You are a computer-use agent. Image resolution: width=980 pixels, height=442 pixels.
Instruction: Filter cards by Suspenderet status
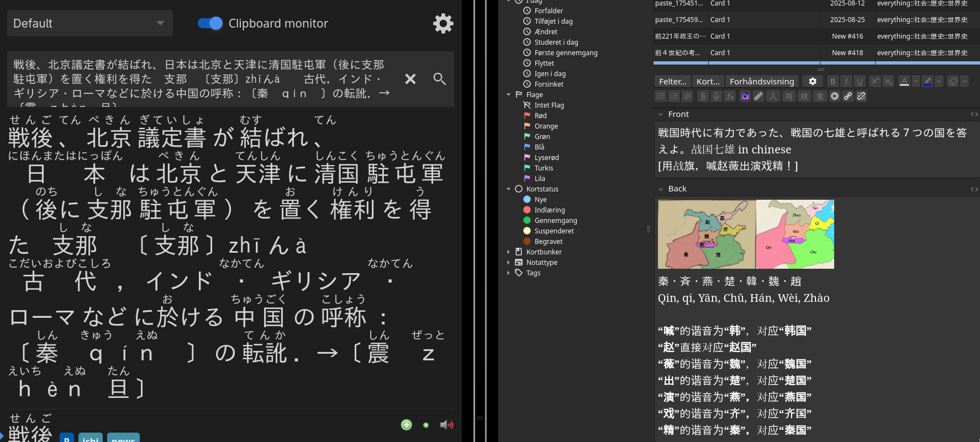(554, 231)
